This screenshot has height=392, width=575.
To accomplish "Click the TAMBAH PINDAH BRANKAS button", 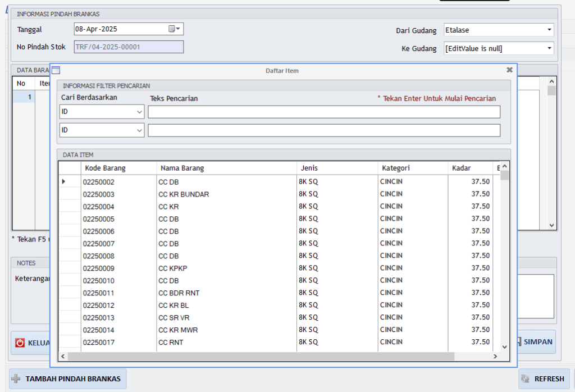I will click(x=68, y=379).
